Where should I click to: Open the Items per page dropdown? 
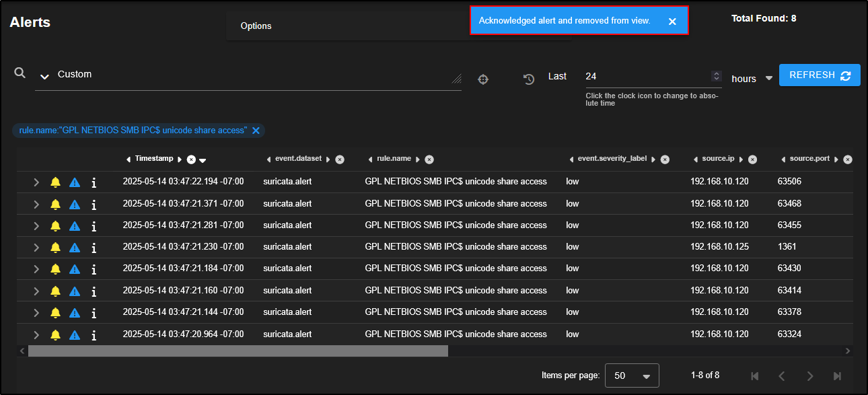coord(632,375)
